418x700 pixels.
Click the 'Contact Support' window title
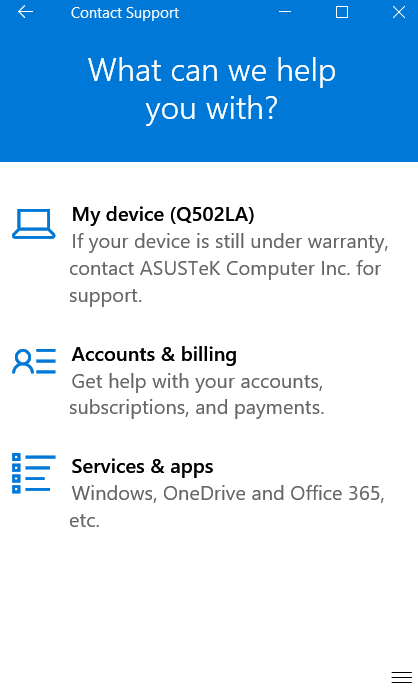[125, 13]
